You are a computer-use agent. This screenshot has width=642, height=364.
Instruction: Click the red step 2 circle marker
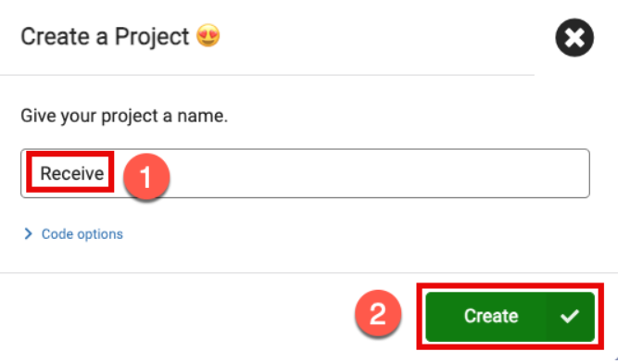point(378,314)
